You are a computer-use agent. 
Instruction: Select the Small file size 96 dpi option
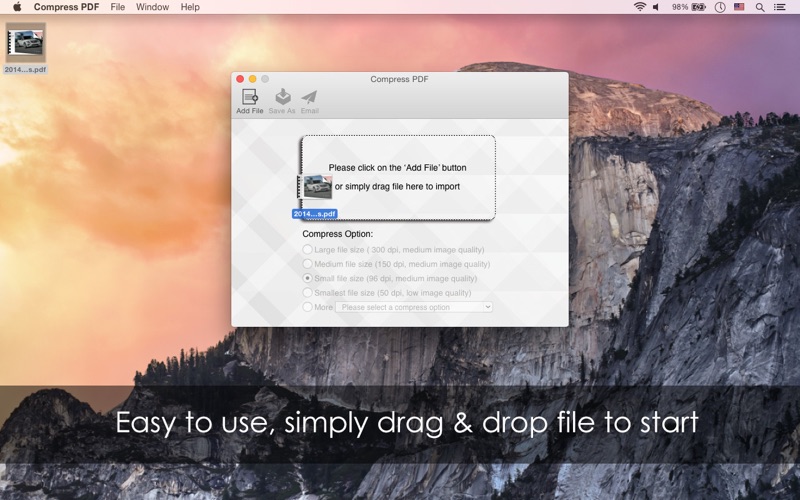pos(308,278)
